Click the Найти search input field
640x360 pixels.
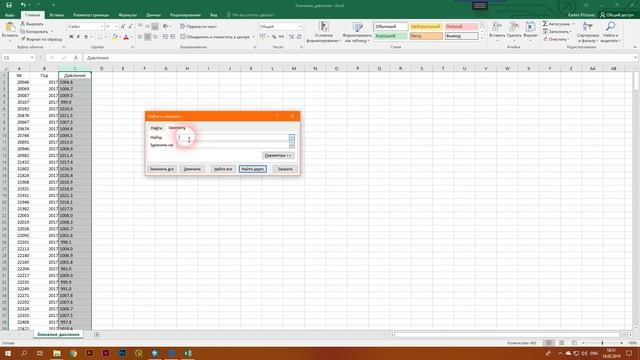click(233, 137)
